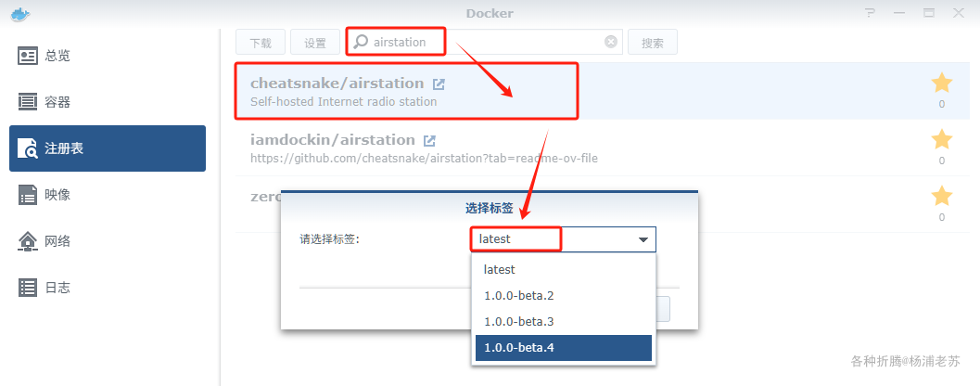Collapse the tag dropdown arrow
This screenshot has height=386, width=980.
click(x=643, y=239)
